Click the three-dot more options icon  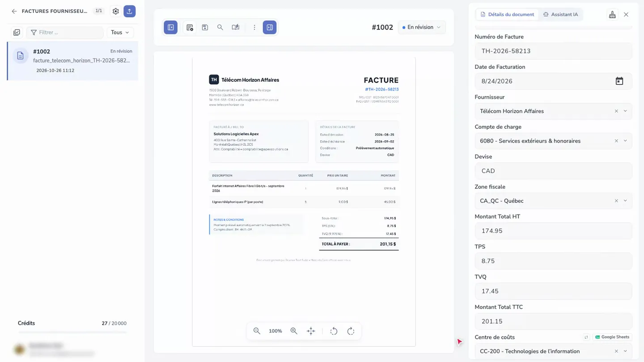[x=254, y=27]
